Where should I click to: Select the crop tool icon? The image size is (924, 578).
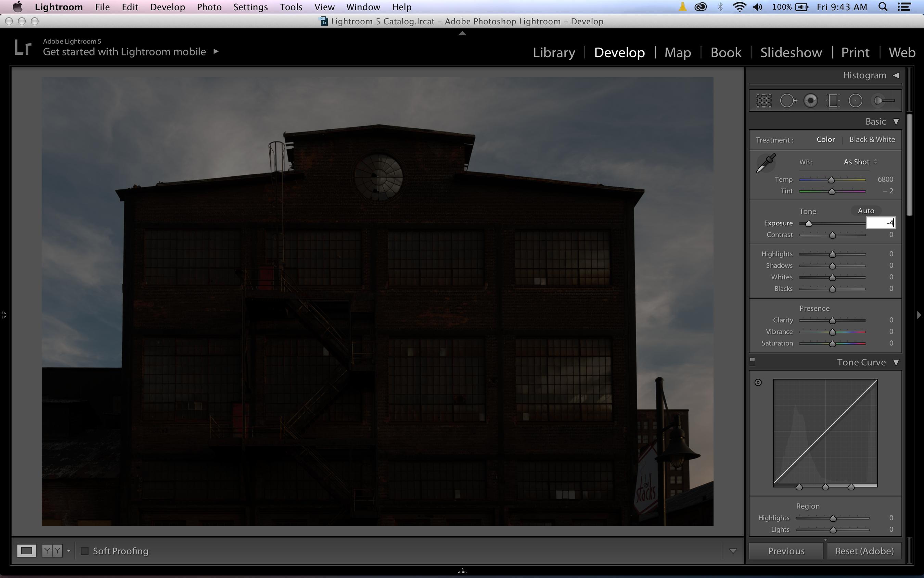[764, 100]
